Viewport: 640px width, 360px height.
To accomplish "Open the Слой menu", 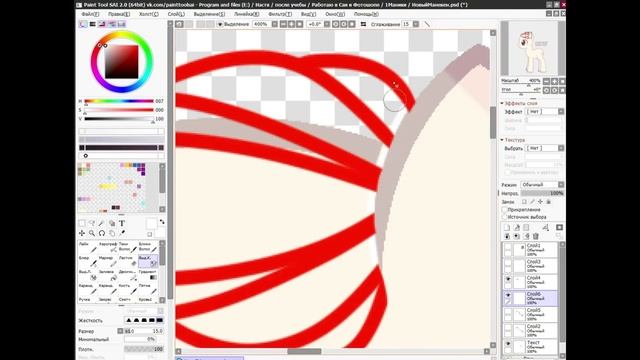I will [176, 14].
